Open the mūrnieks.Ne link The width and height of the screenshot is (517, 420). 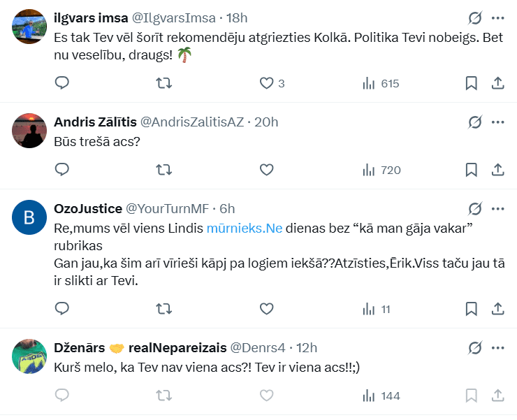pos(245,228)
